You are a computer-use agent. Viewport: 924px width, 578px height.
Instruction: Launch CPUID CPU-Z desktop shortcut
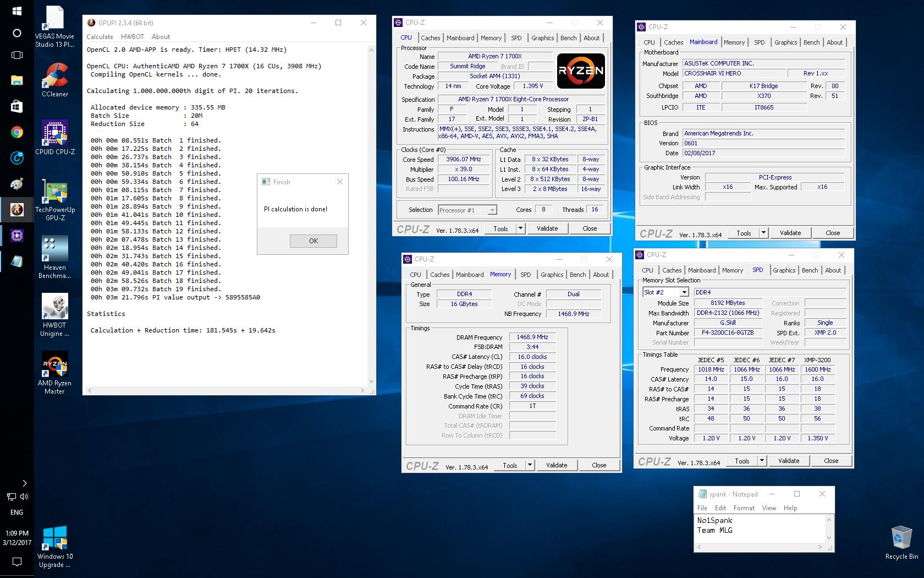click(x=54, y=138)
